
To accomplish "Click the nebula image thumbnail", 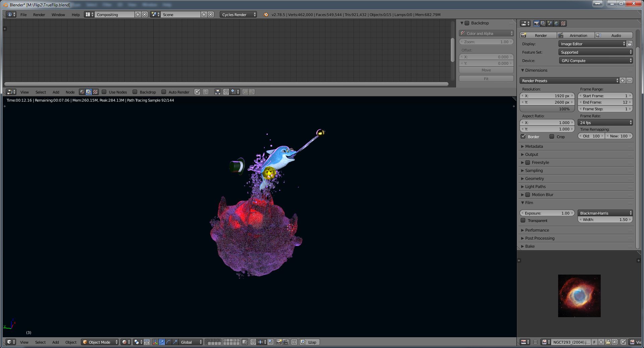I will [579, 296].
